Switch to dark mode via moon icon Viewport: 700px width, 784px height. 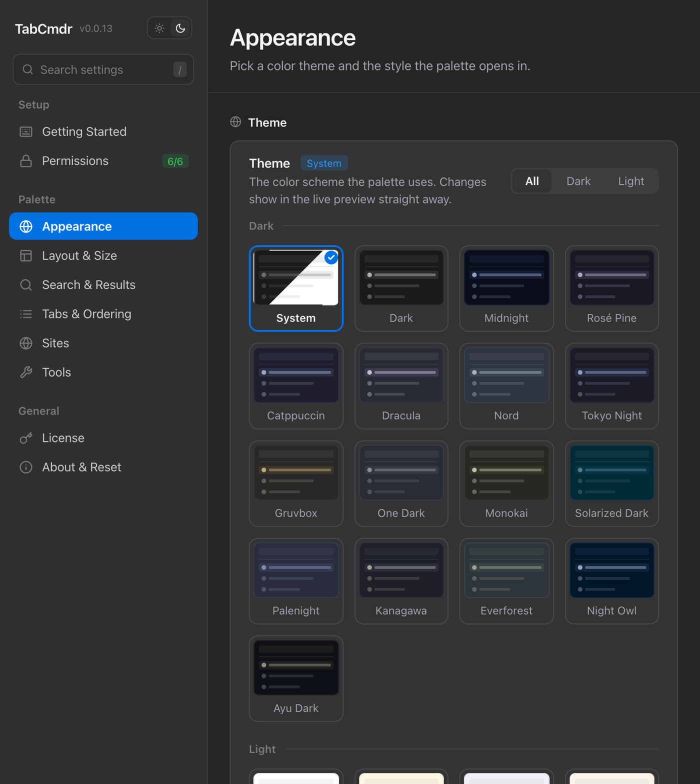click(x=180, y=28)
